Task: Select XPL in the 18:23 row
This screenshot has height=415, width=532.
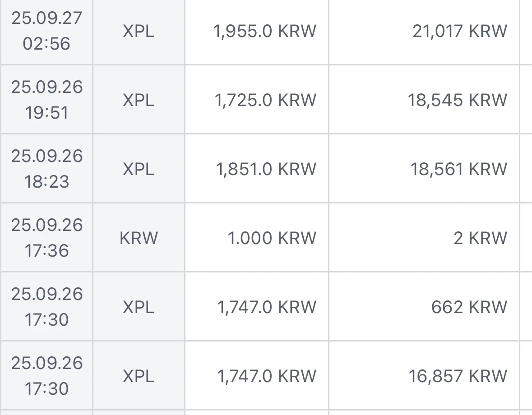Action: coord(139,169)
